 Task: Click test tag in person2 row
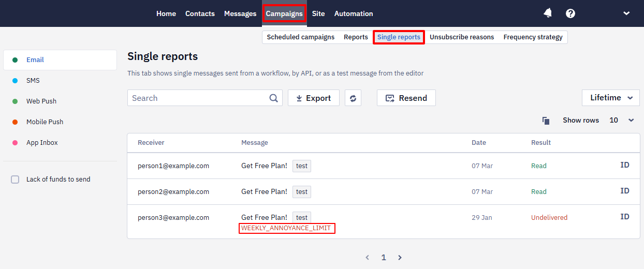pyautogui.click(x=302, y=192)
